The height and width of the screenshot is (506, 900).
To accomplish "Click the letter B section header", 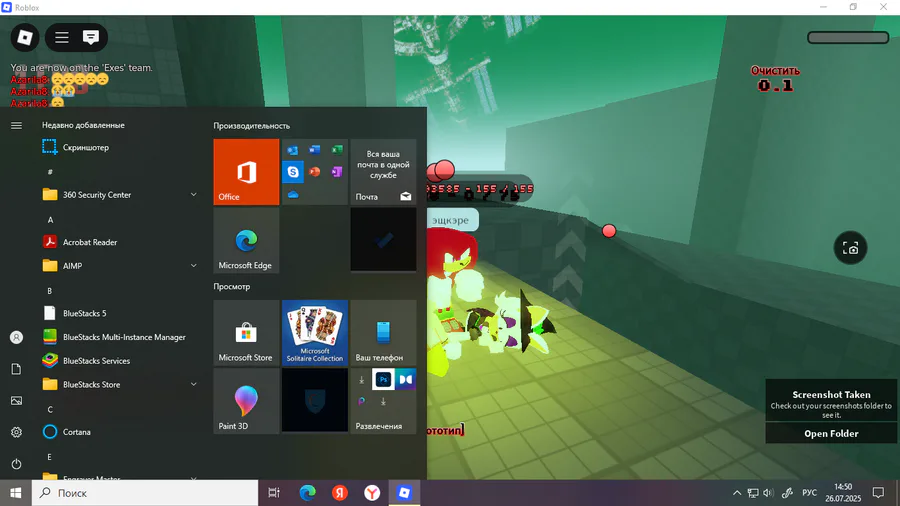I will [50, 291].
